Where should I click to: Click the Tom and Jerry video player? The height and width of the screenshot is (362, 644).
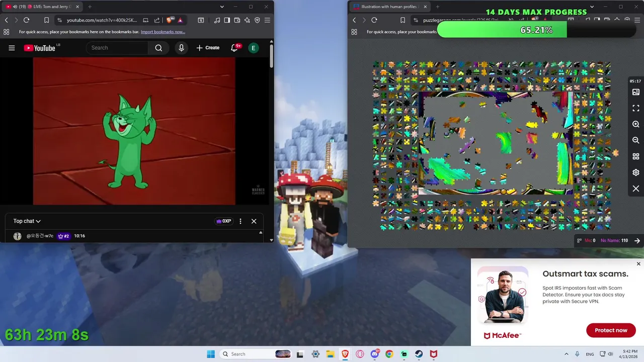pos(134,131)
